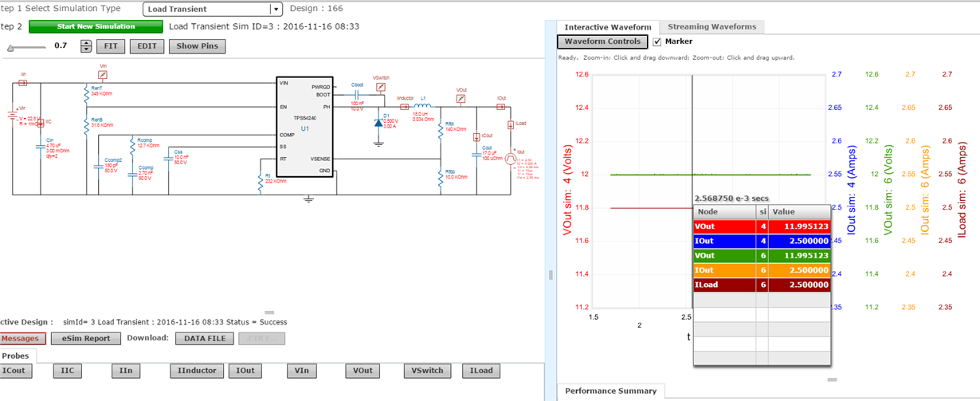
Task: Start a new simulation
Action: (x=96, y=26)
